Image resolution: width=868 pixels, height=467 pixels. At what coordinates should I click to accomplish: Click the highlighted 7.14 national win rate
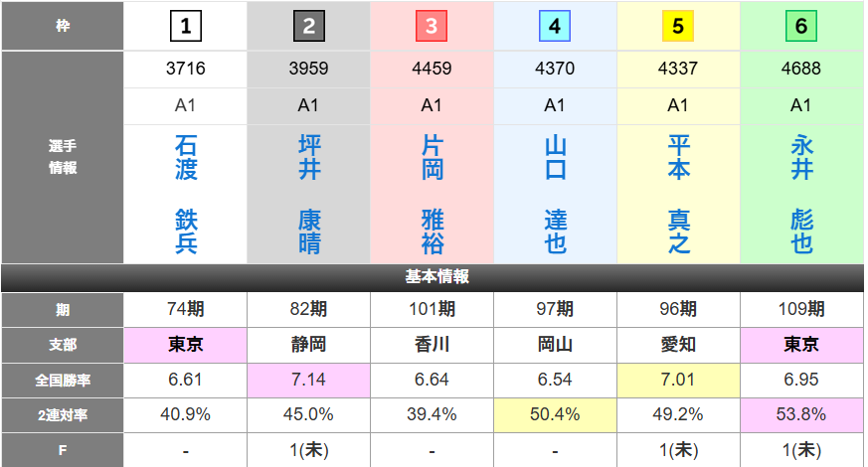(309, 379)
